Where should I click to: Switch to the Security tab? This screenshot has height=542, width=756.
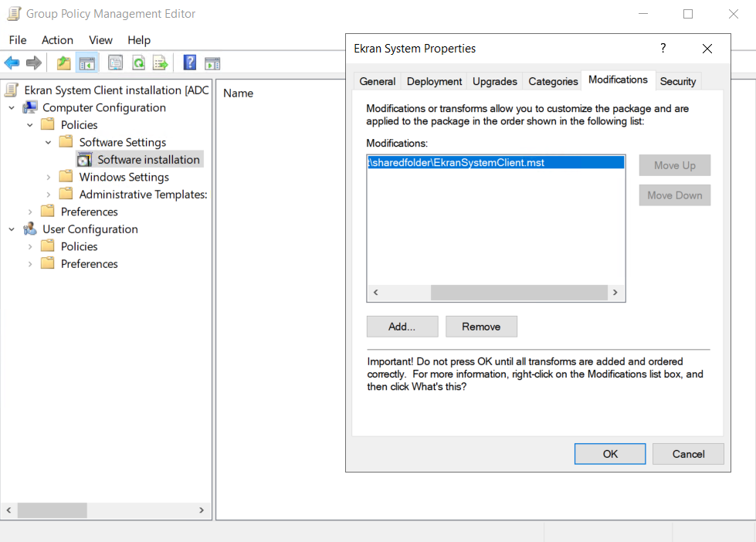click(677, 81)
